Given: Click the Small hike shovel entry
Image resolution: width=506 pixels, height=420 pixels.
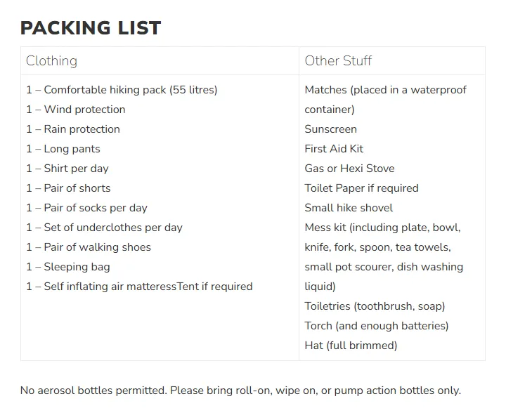Looking at the screenshot, I should coord(349,208).
